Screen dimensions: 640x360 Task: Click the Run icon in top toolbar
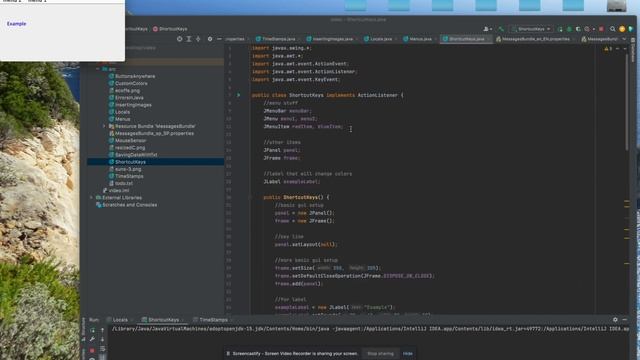point(560,29)
